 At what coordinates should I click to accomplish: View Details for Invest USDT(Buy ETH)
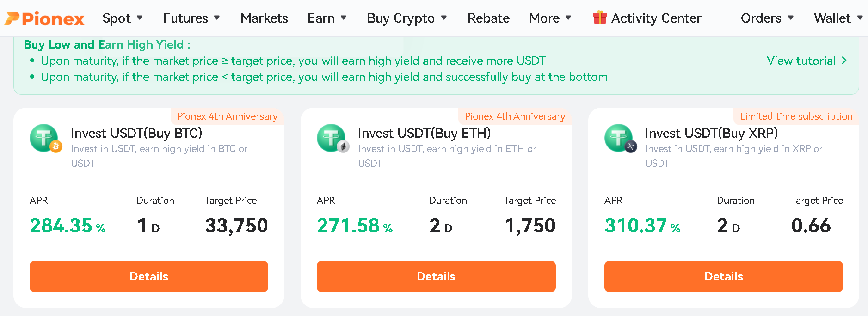(436, 276)
